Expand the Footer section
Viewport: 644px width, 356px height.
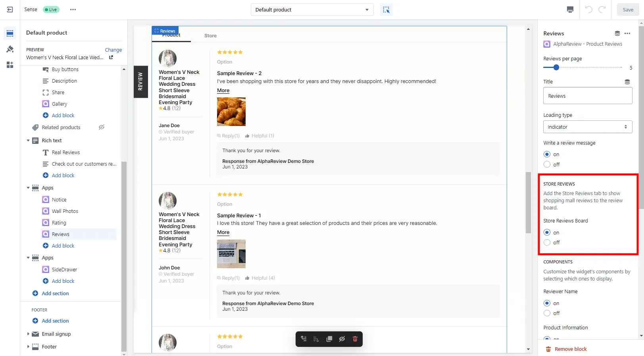pos(28,347)
